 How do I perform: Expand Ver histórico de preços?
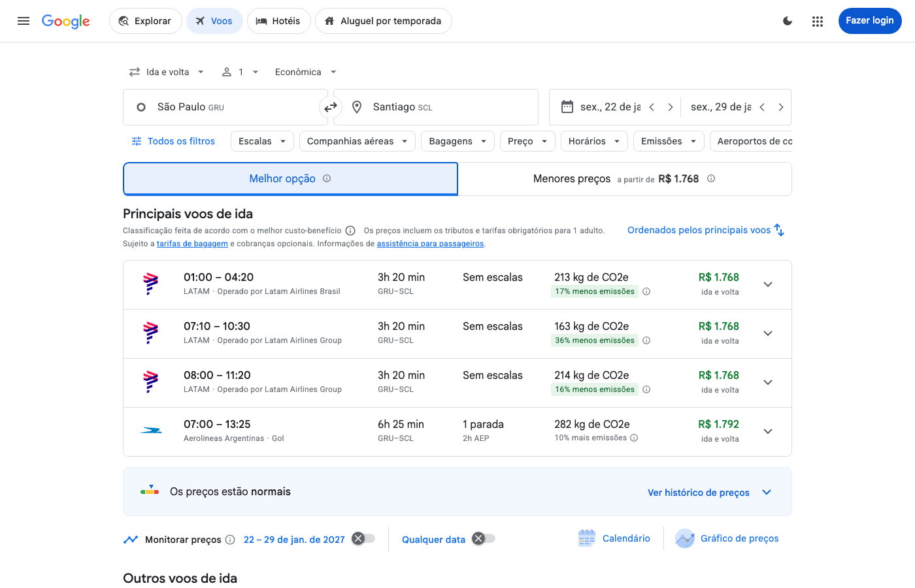(x=709, y=493)
